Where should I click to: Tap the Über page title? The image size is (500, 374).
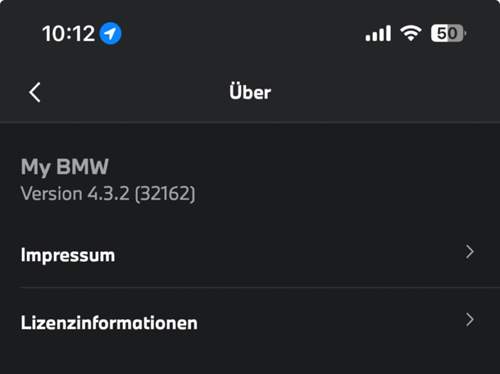(x=250, y=92)
